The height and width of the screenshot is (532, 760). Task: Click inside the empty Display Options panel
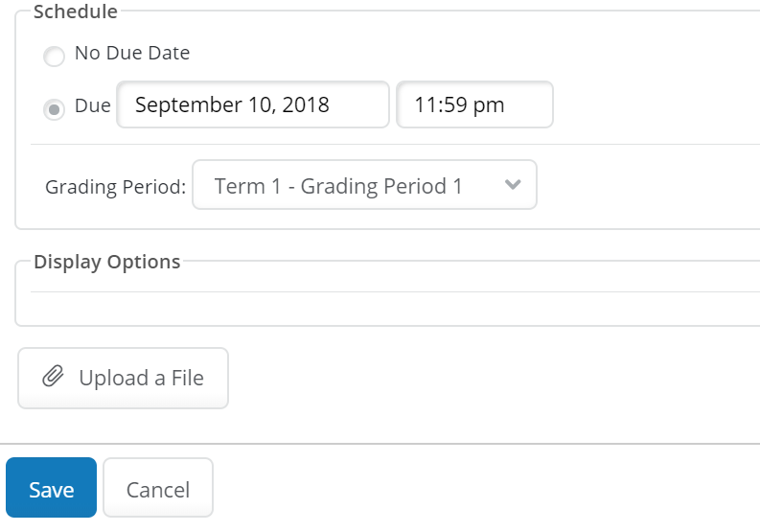click(x=383, y=309)
